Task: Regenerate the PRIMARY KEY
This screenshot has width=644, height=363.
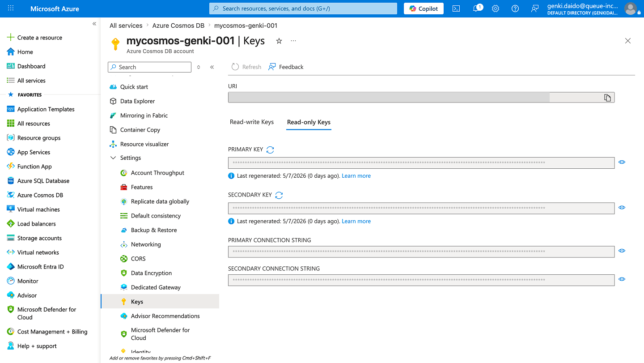Action: (x=270, y=150)
